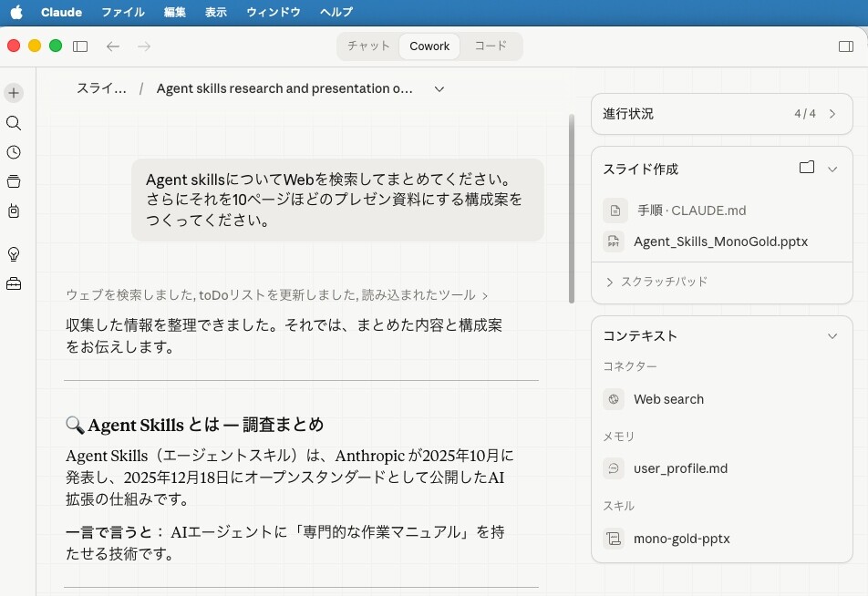Click the スキル section label

pos(618,506)
